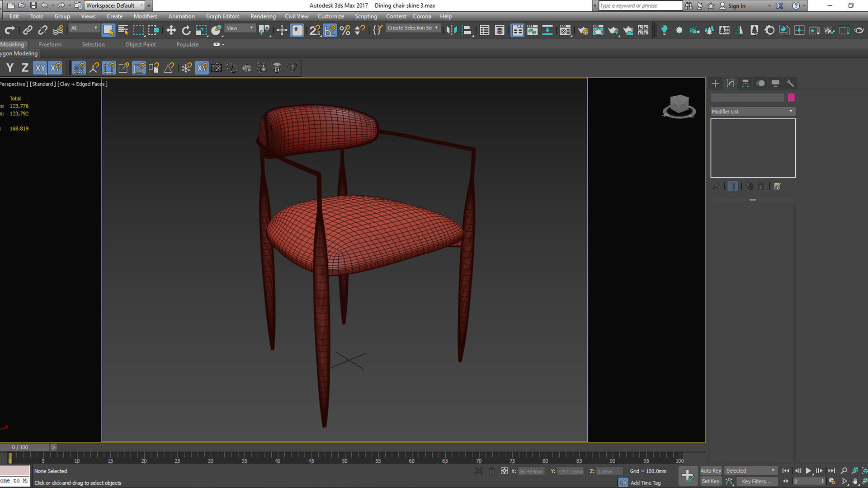Open the Utilities panel wrench icon
This screenshot has width=868, height=488.
coord(790,83)
